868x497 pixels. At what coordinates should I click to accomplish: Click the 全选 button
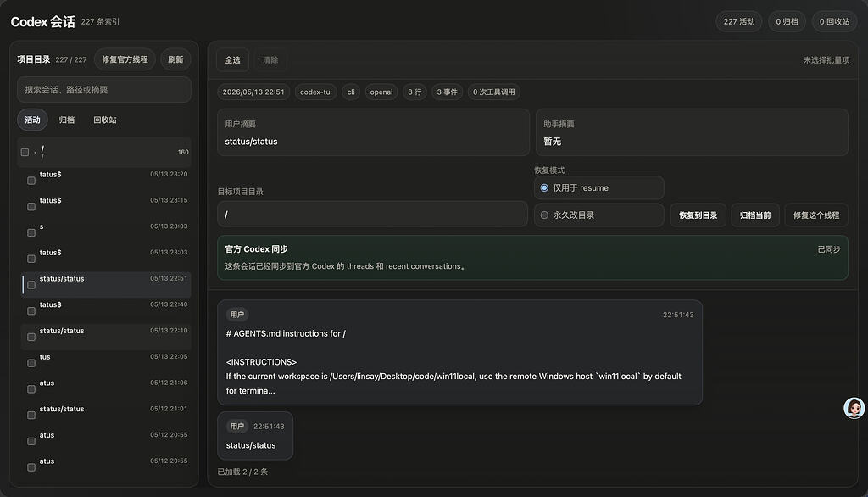pos(232,60)
